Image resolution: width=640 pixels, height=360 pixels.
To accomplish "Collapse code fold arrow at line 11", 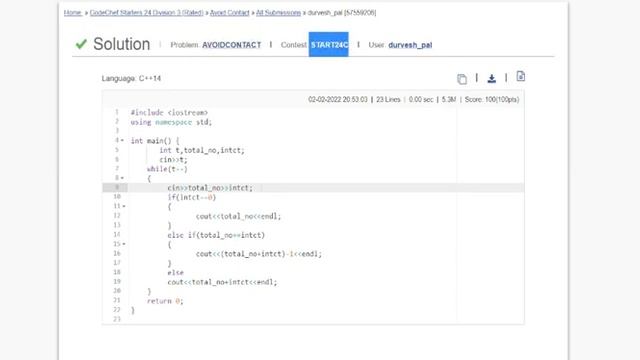I will pyautogui.click(x=124, y=206).
